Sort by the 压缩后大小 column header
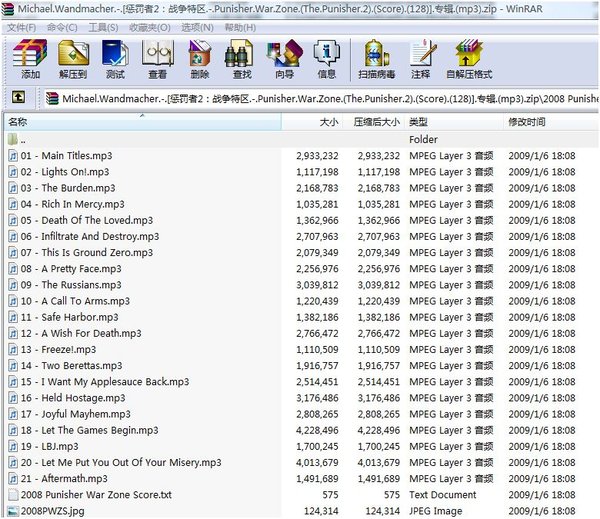This screenshot has height=519, width=600. (x=373, y=122)
